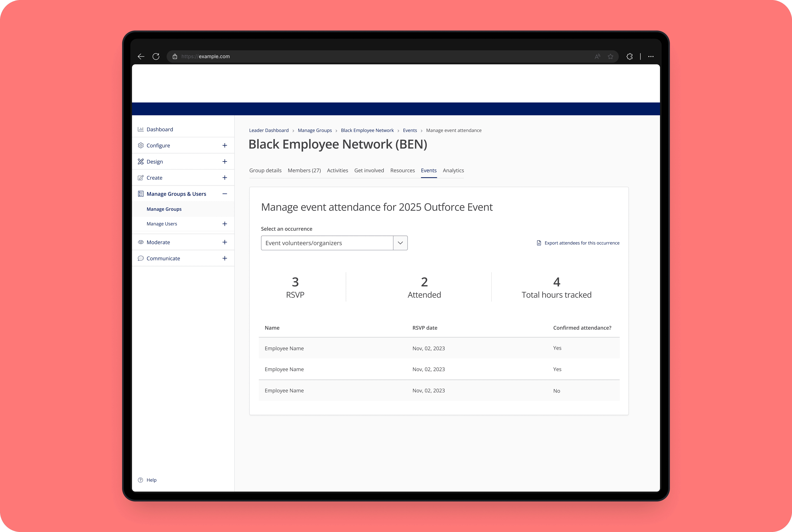Open the occurrence dropdown arrow
792x532 pixels.
point(400,243)
